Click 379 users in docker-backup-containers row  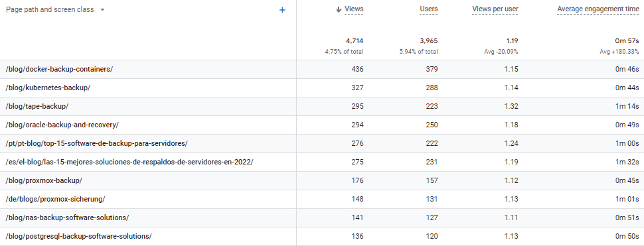click(x=432, y=69)
